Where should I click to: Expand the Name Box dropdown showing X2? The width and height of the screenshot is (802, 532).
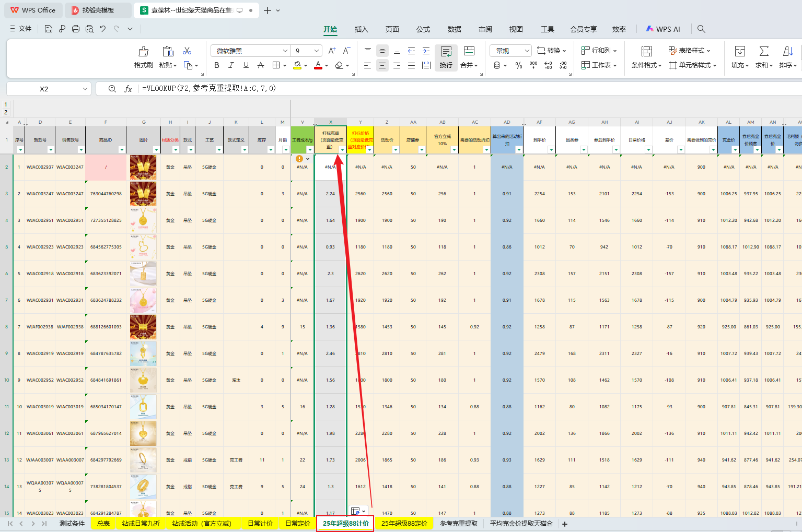[85, 89]
